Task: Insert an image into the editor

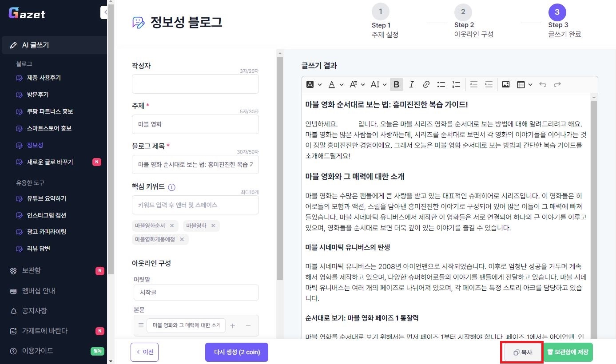Action: tap(506, 84)
